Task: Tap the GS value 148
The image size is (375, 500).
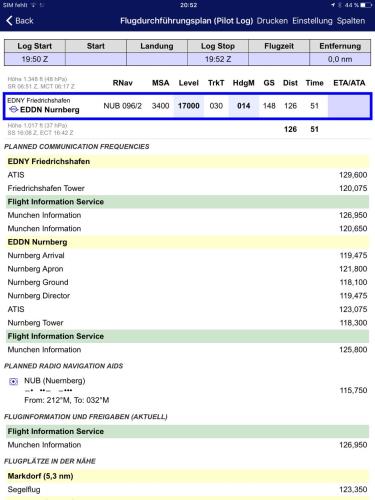Action: tap(269, 106)
